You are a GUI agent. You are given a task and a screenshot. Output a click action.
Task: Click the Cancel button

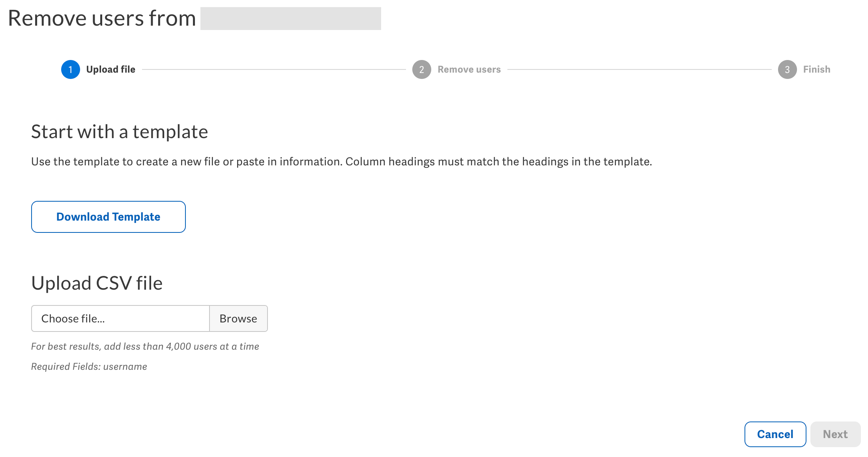774,434
